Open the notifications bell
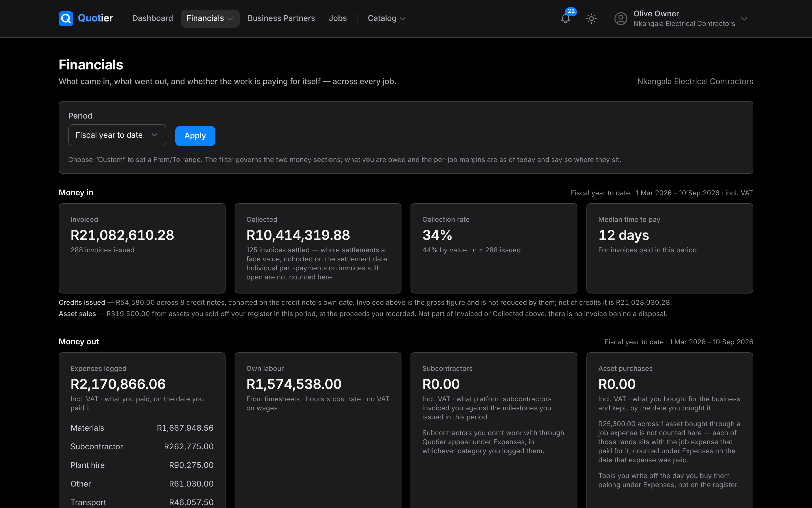The image size is (812, 508). (x=565, y=19)
